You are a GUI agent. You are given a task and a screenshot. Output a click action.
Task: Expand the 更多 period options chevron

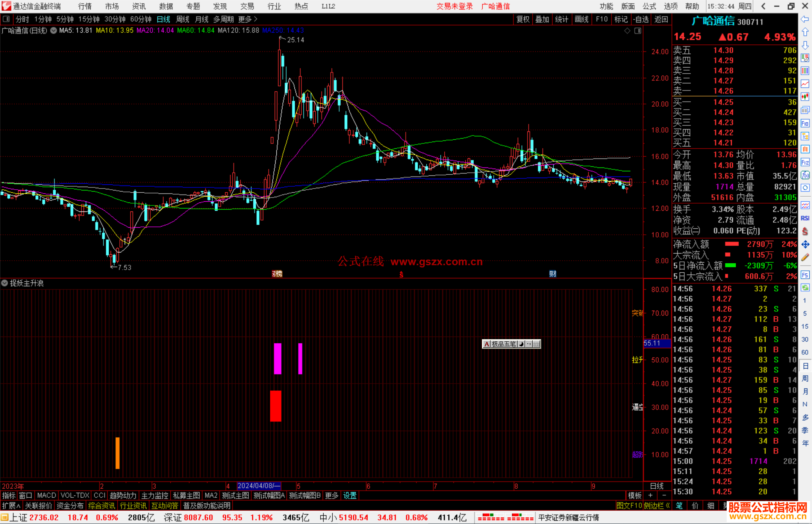[x=256, y=19]
